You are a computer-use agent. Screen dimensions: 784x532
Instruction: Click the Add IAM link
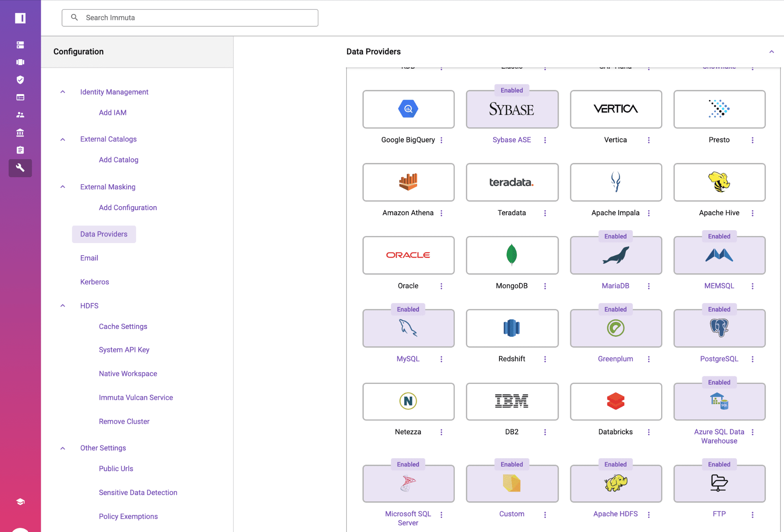(x=113, y=113)
